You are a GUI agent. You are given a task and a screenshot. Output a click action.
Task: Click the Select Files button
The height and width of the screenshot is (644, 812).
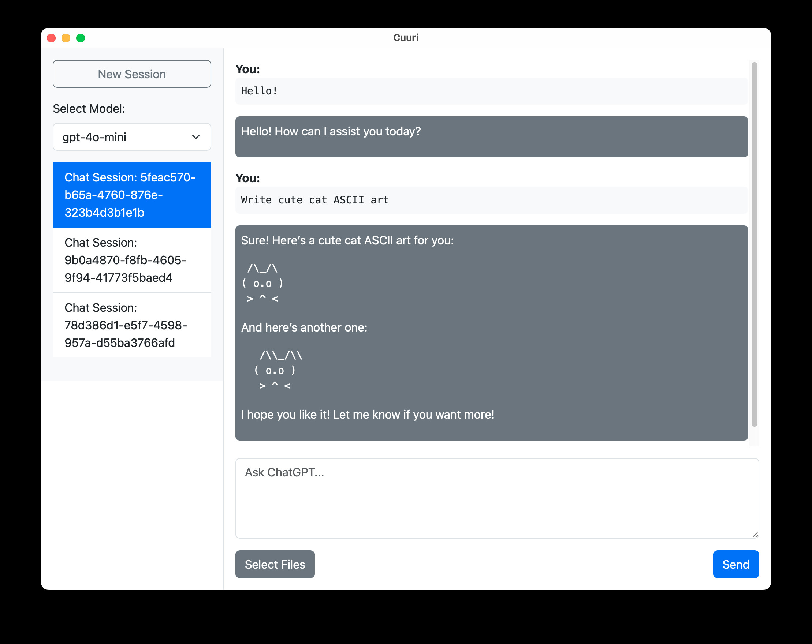point(275,564)
